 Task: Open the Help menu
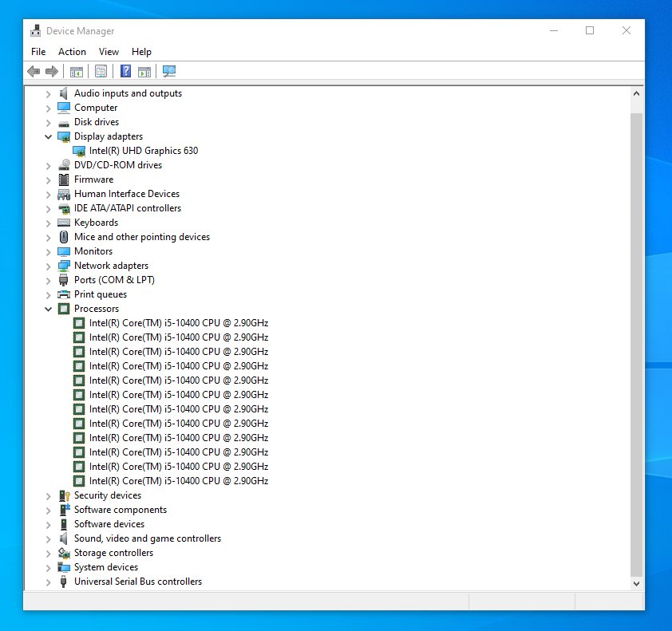coord(141,51)
